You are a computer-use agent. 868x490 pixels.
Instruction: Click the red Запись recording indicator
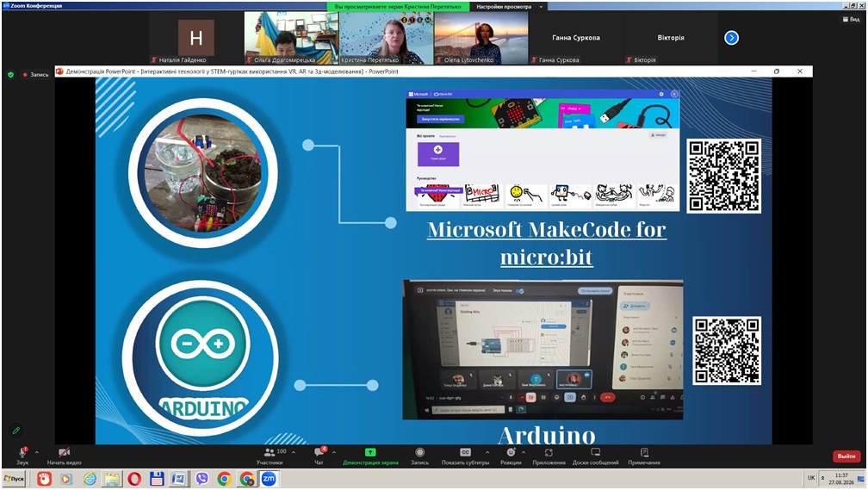pyautogui.click(x=36, y=74)
